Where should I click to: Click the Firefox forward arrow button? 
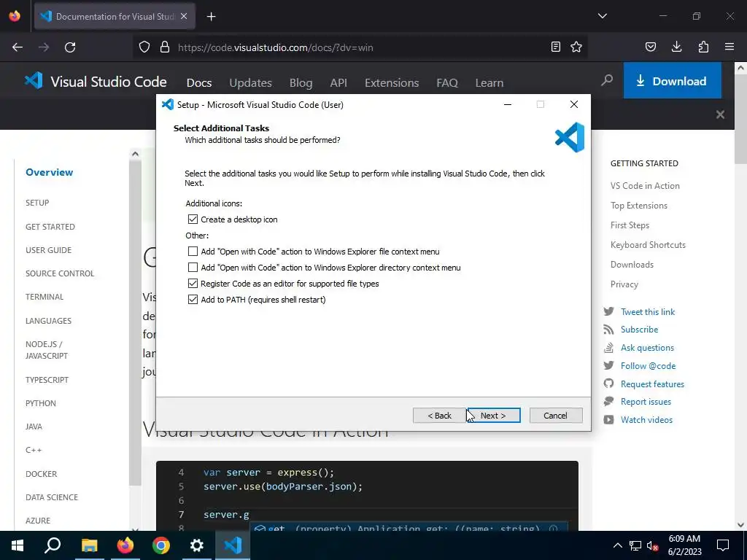click(44, 47)
